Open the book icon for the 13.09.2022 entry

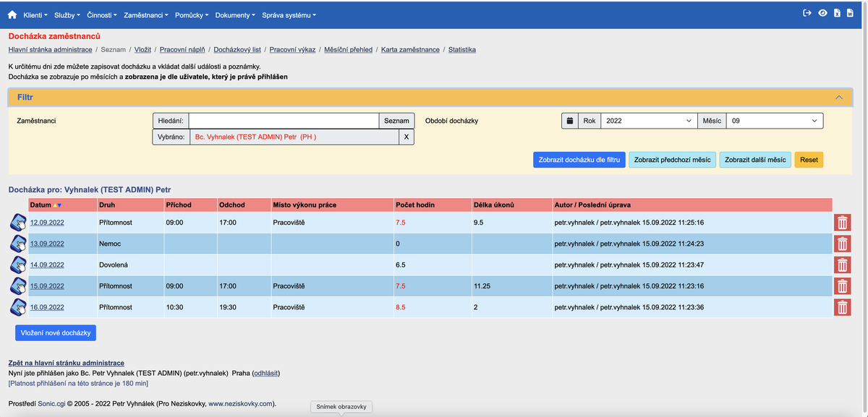[x=17, y=243]
